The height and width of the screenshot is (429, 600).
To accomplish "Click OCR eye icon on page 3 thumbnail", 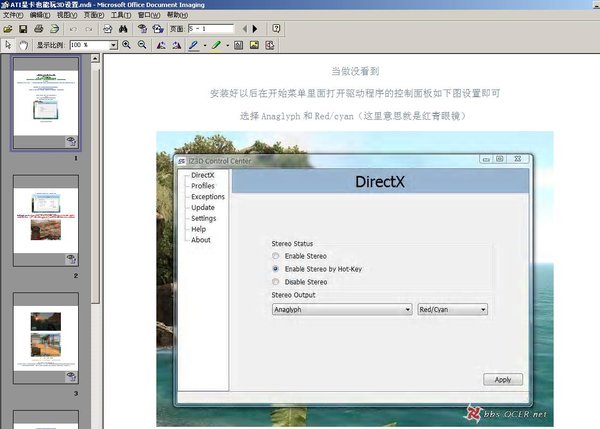I will (x=71, y=377).
